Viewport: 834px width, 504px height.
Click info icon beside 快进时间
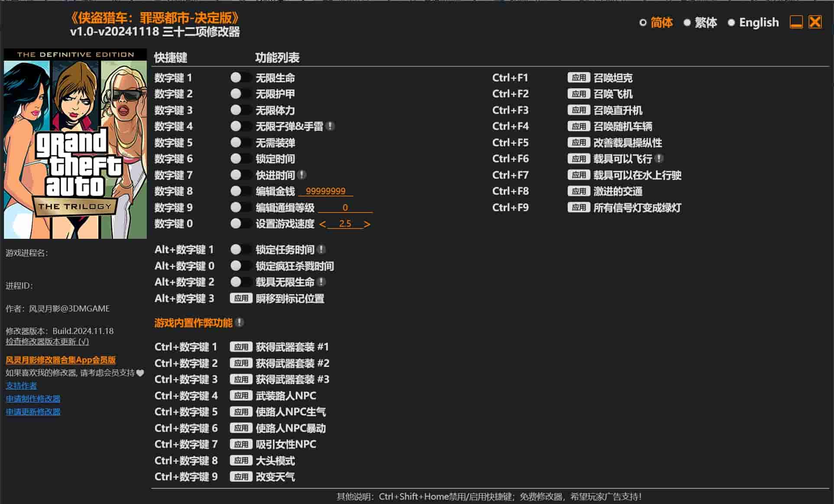302,175
